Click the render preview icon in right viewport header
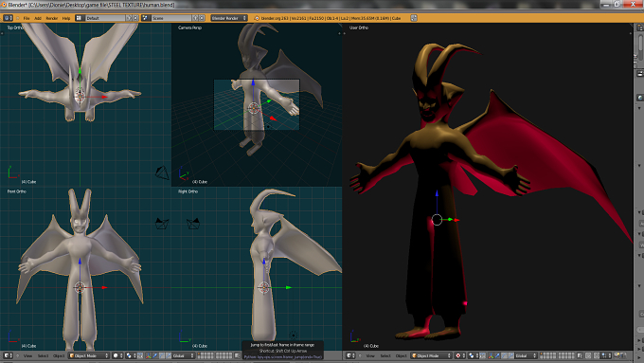This screenshot has width=644, height=363. (617, 355)
